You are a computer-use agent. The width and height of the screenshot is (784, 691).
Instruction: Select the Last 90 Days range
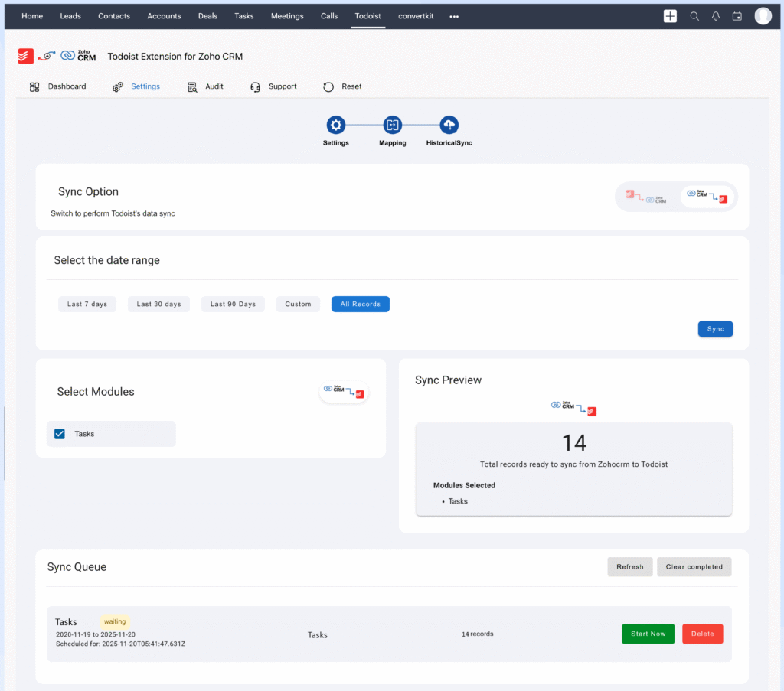pos(233,304)
